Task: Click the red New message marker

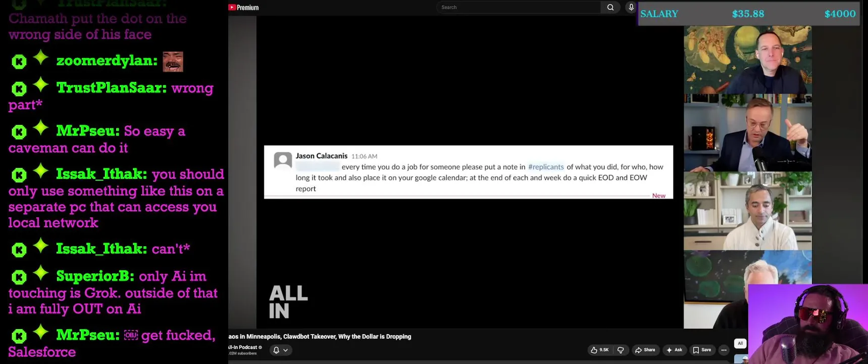Action: tap(658, 196)
